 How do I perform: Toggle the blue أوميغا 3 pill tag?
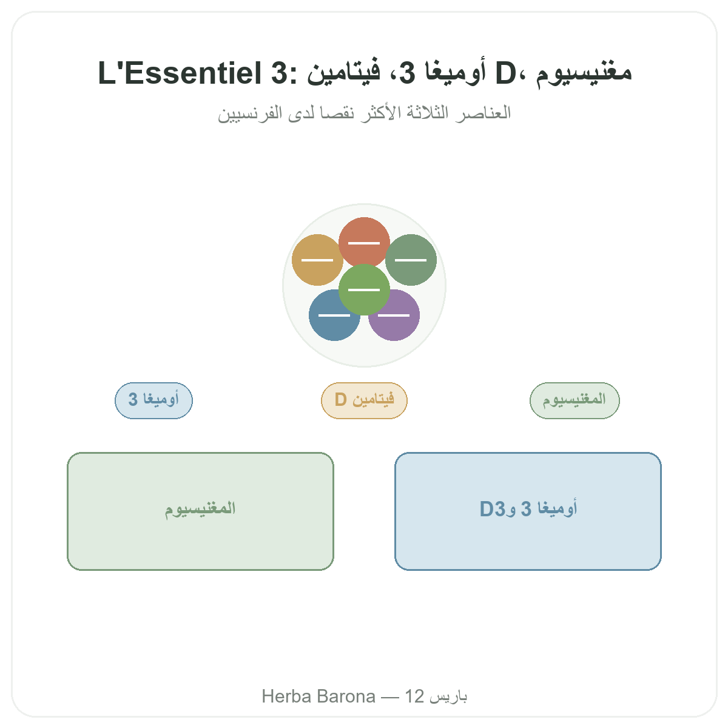[153, 400]
